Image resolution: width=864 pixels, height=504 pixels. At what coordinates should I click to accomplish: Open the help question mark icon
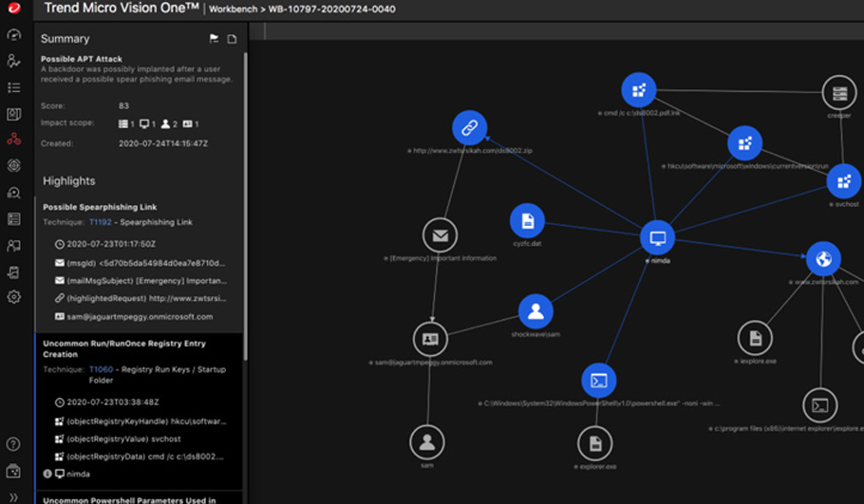[x=13, y=444]
